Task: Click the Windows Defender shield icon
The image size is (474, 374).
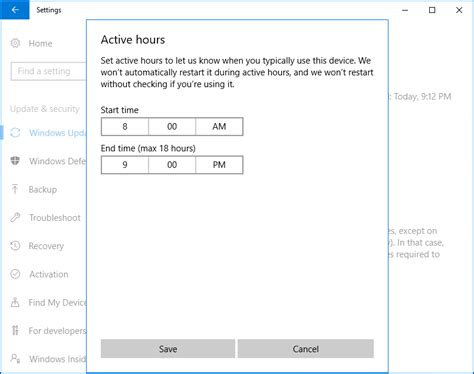Action: point(15,161)
